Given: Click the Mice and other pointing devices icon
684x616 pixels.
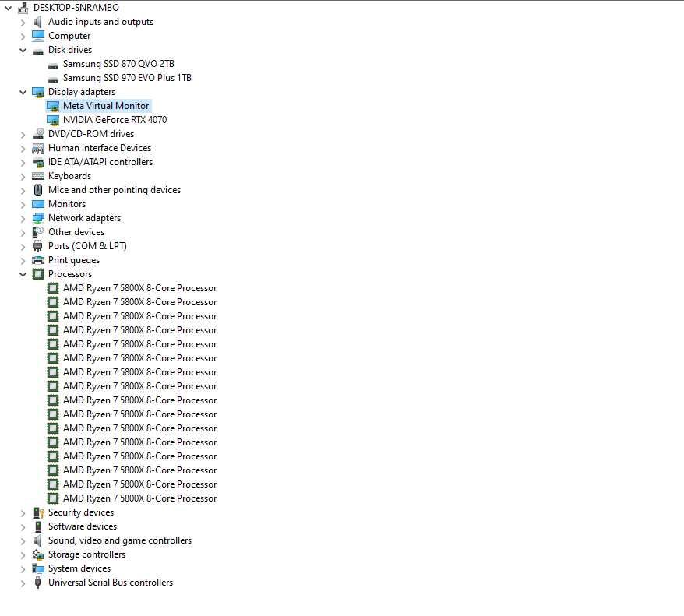Looking at the screenshot, I should click(38, 190).
